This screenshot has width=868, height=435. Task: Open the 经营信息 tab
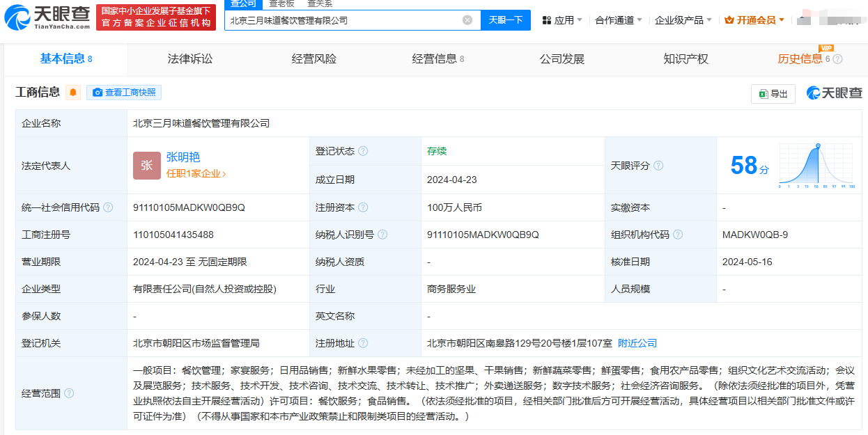click(438, 59)
